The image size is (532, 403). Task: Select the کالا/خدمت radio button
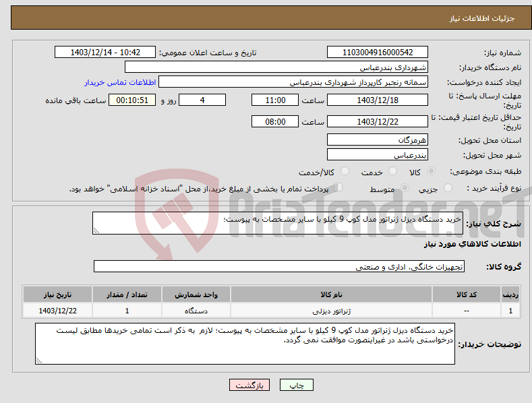click(345, 171)
